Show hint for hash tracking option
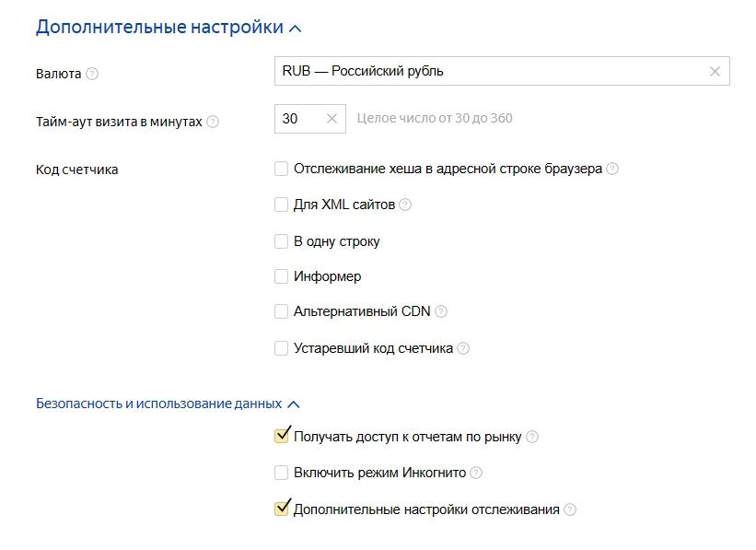 point(612,169)
